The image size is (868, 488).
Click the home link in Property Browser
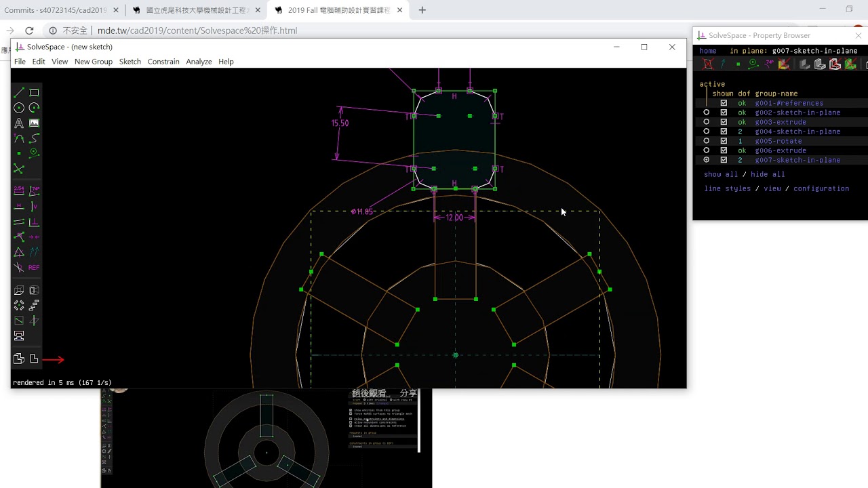708,51
